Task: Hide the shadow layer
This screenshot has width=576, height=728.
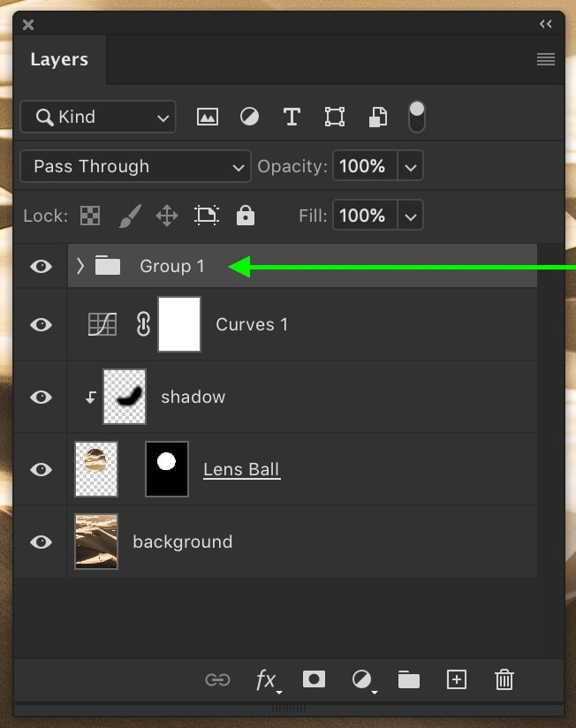Action: (x=41, y=397)
